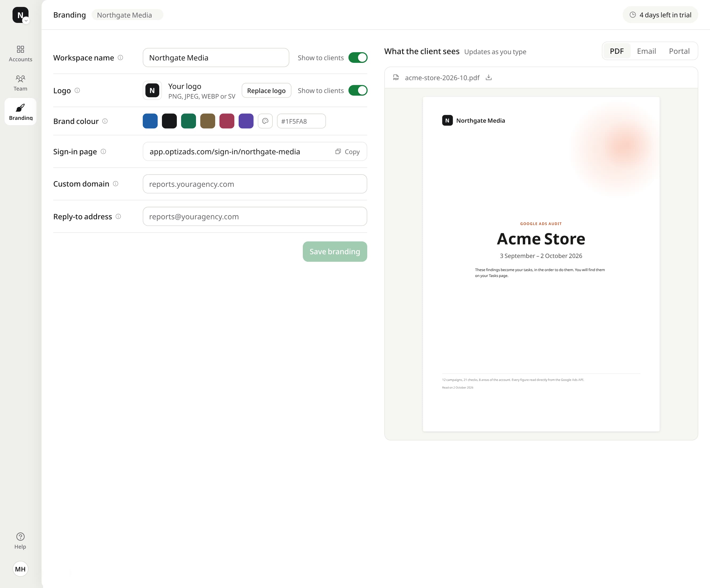Choose the black brand colour swatch
Image resolution: width=710 pixels, height=588 pixels.
click(169, 121)
